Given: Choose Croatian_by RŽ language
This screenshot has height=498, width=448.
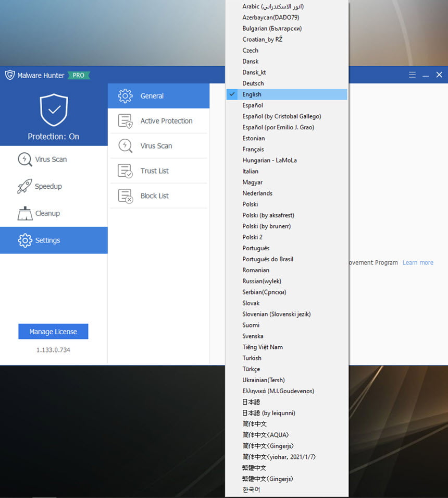Looking at the screenshot, I should (x=287, y=40).
